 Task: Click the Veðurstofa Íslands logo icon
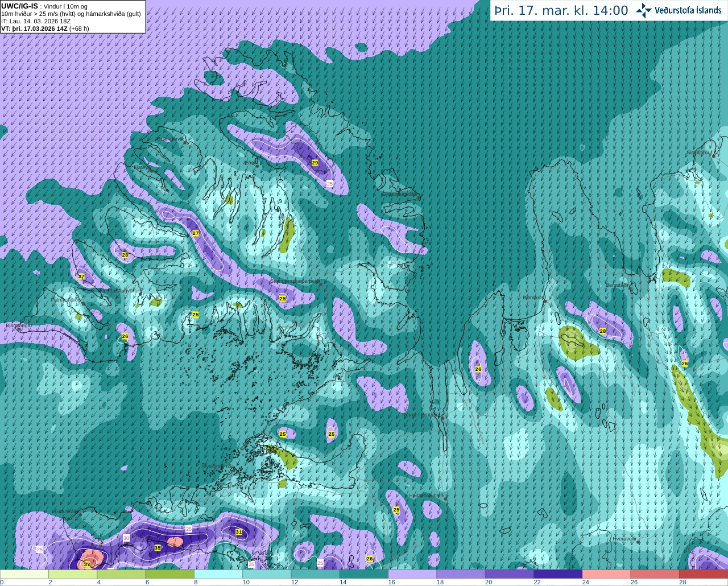[x=644, y=10]
